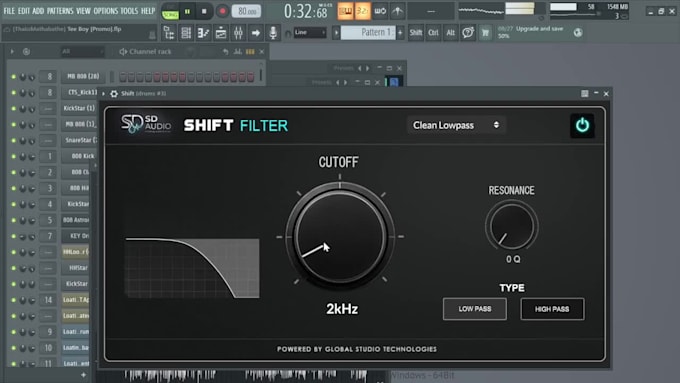The height and width of the screenshot is (383, 680).
Task: Click the SD Audio logo
Action: click(146, 124)
